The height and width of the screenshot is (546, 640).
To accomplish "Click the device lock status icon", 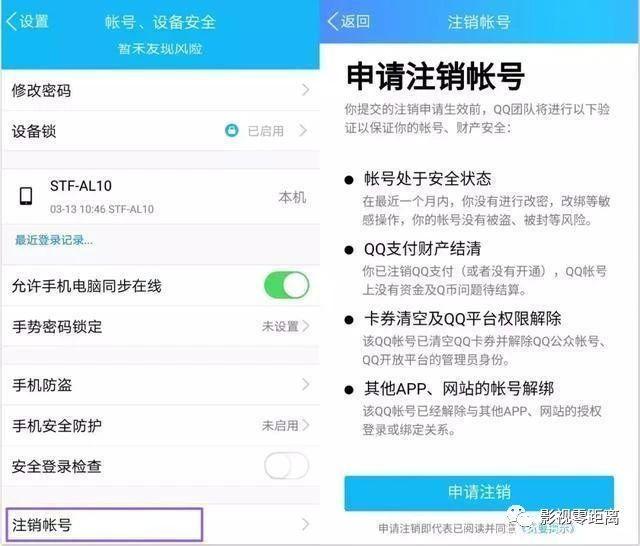I will click(x=232, y=131).
